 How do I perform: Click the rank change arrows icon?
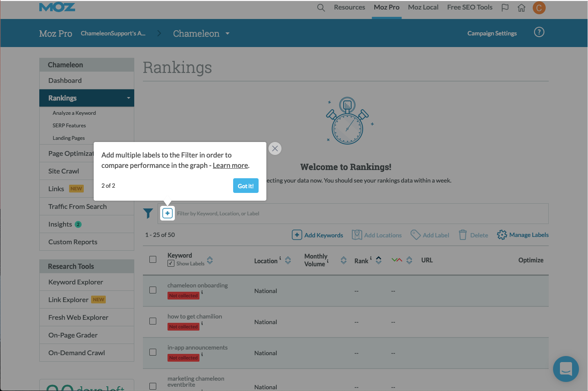[397, 260]
